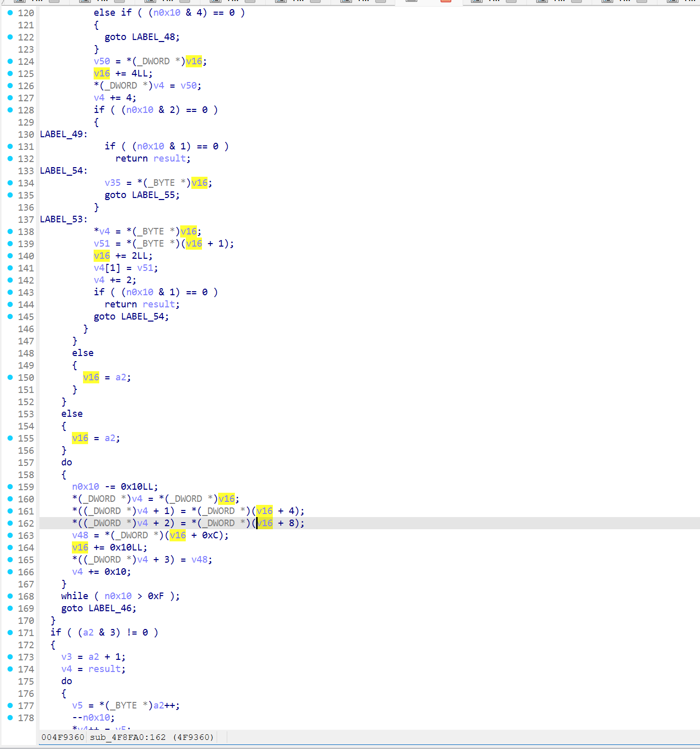Click the while keyword on line 168

[x=75, y=596]
